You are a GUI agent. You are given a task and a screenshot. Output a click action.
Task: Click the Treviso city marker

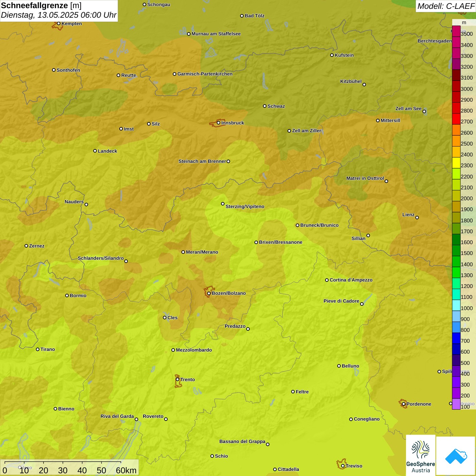point(343,466)
